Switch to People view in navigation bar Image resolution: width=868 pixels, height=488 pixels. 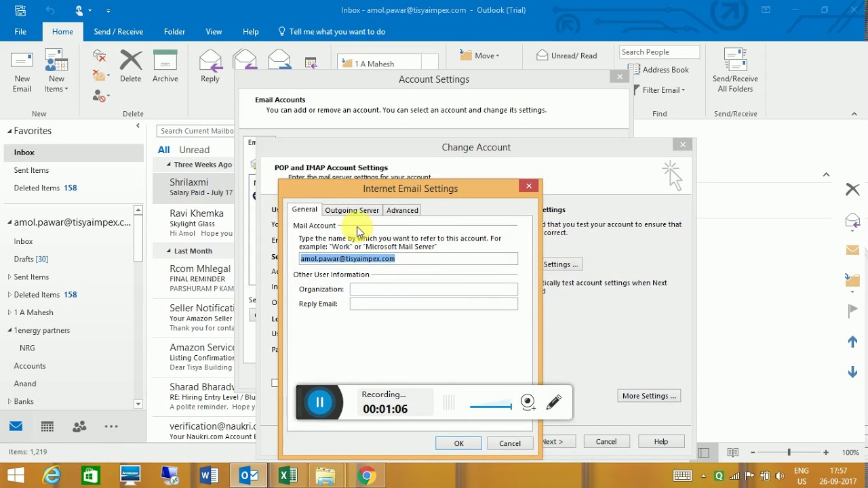click(x=79, y=426)
